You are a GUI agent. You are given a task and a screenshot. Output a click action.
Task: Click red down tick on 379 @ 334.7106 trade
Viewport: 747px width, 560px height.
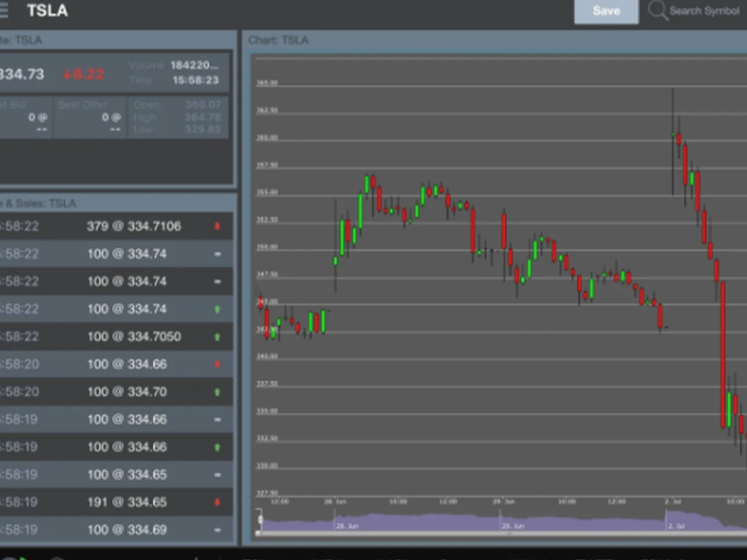(217, 226)
